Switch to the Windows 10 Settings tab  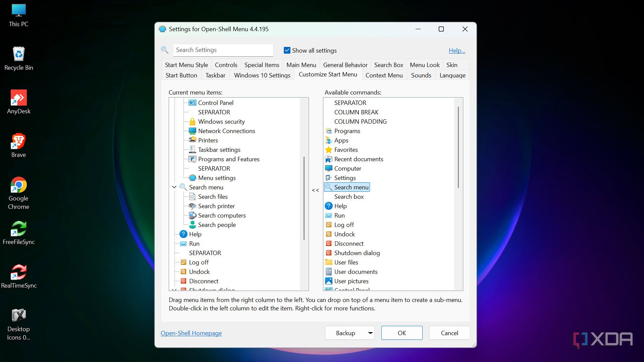point(262,75)
